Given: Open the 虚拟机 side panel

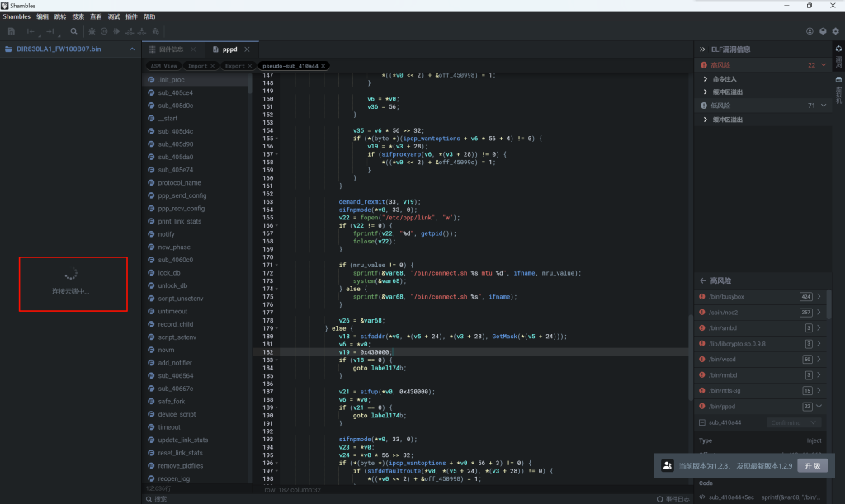Looking at the screenshot, I should tap(838, 89).
